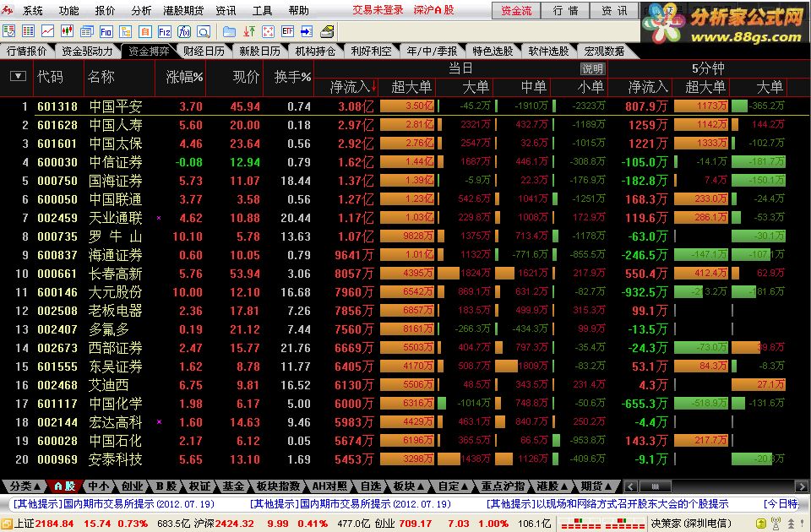Click the horizontal scrollbar left arrow
Screen dimensions: 811x532
(630, 486)
